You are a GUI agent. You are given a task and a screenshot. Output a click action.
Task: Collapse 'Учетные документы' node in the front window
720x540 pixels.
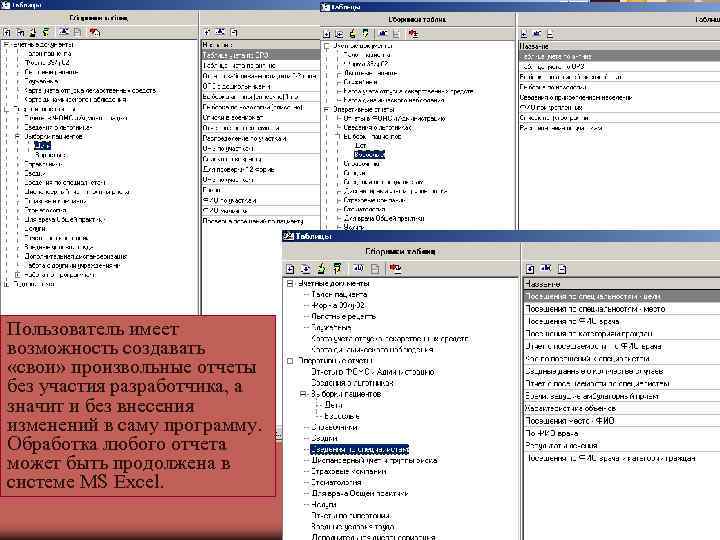pos(290,284)
